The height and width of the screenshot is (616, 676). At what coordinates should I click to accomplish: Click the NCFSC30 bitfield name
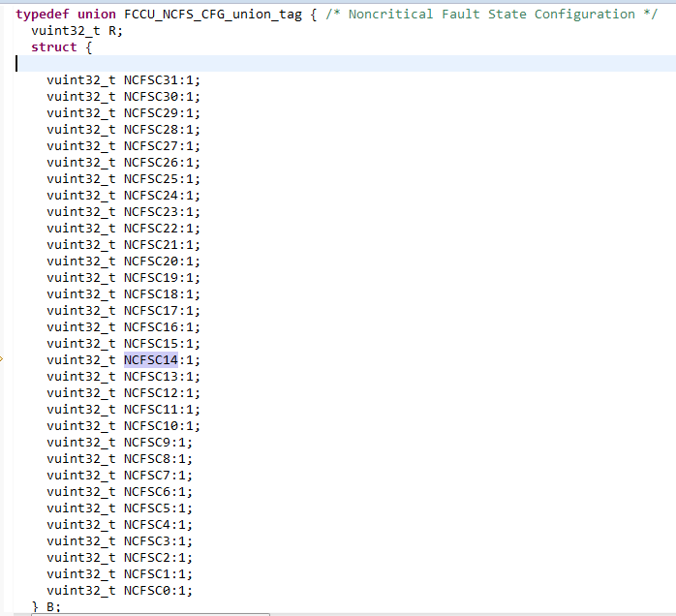[x=151, y=97]
